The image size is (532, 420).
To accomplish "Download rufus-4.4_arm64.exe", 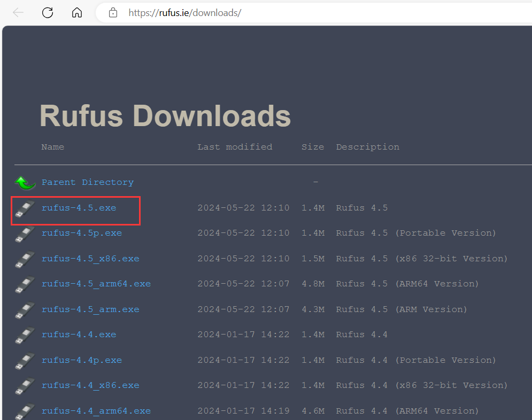I will coord(96,411).
